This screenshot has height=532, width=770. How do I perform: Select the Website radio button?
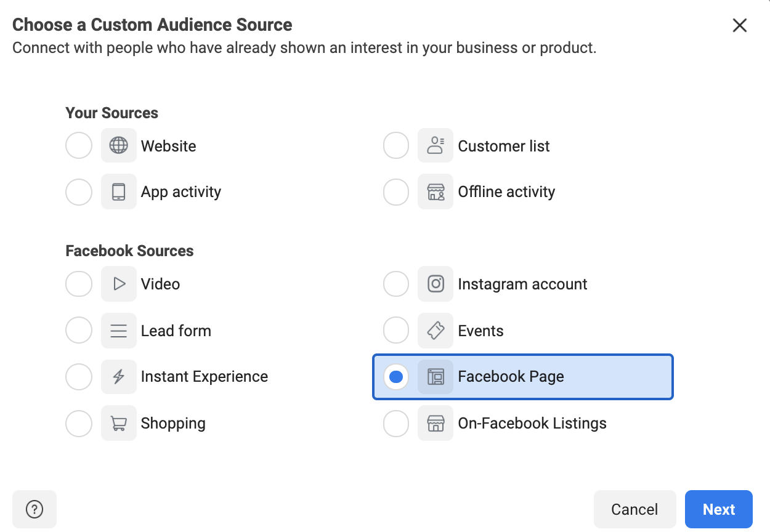pos(79,146)
